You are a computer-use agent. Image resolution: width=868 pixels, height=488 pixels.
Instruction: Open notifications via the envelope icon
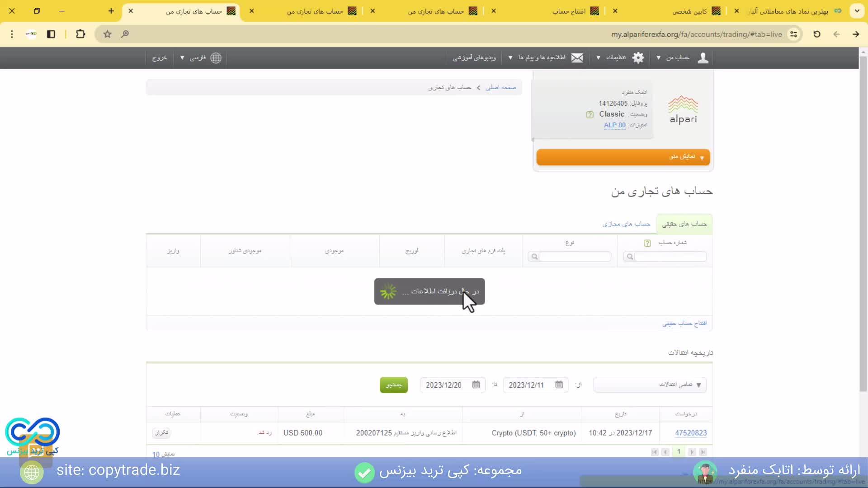(577, 57)
